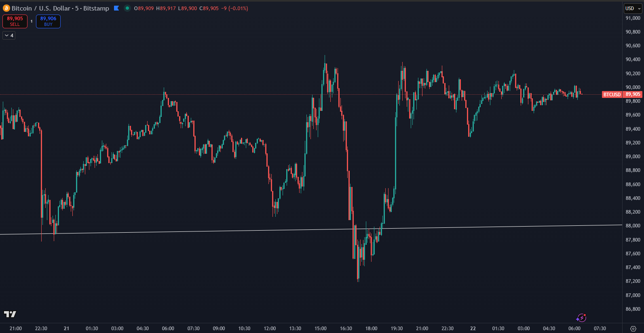
Task: Click the TradingView logo
Action: click(x=10, y=314)
